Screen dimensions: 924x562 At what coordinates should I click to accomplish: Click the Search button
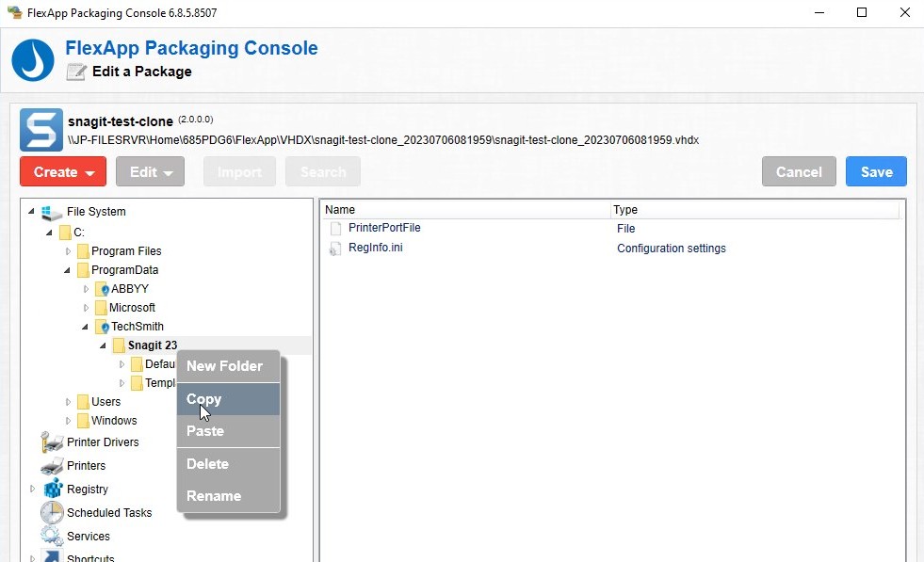[x=323, y=171]
